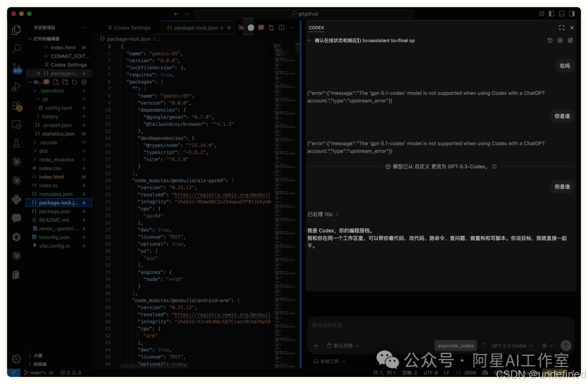The image size is (588, 384).
Task: Create new folder in explorer toolbar
Action: click(x=65, y=82)
